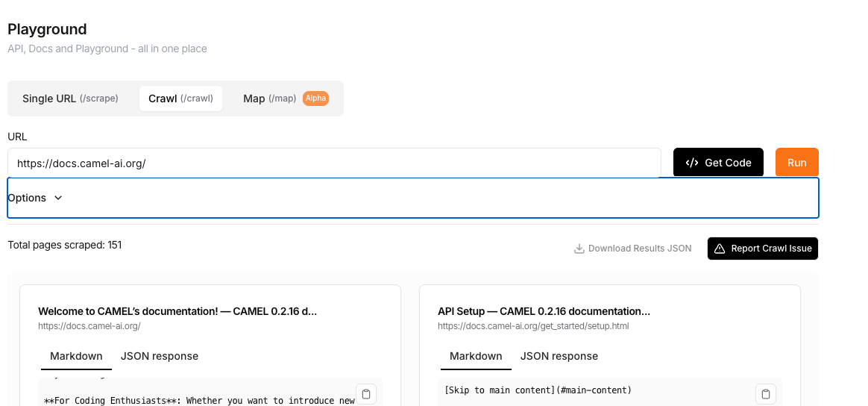Click the API, Docs and Playground subtitle

point(107,49)
